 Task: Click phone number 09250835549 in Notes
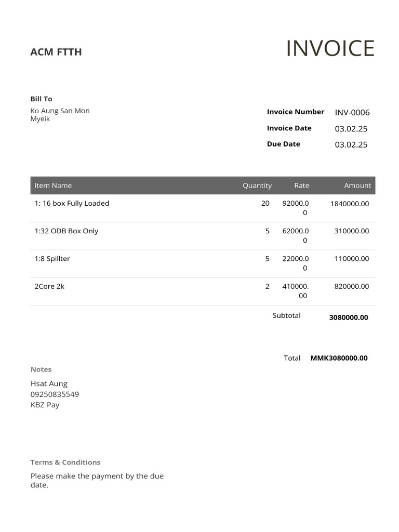point(55,394)
